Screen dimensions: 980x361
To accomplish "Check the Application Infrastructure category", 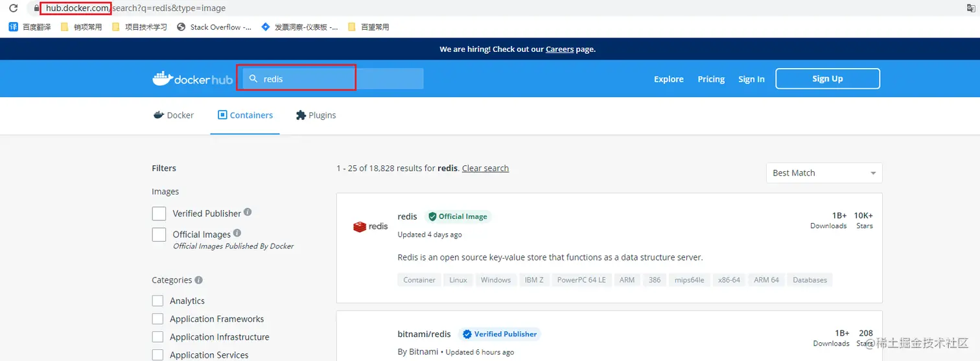I will [157, 337].
